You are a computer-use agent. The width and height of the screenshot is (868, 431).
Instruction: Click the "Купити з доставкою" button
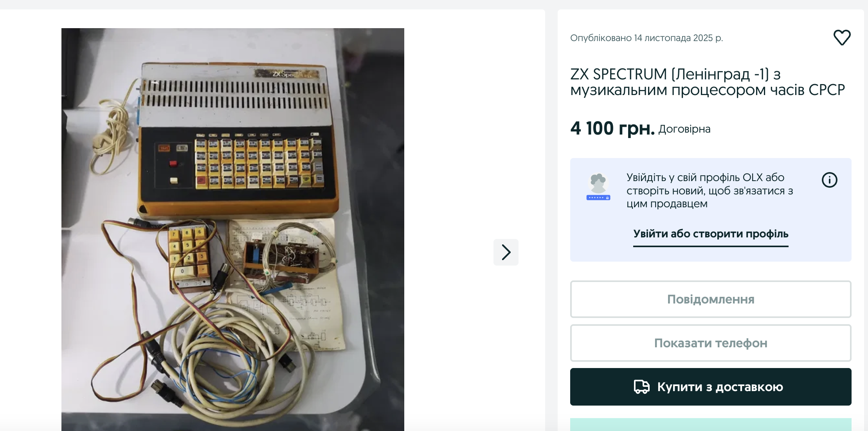click(x=711, y=387)
